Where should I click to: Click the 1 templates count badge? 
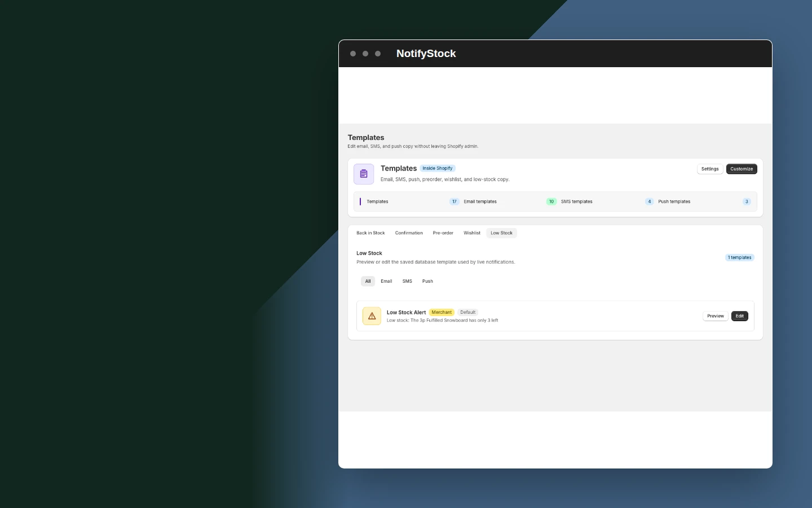[x=740, y=257]
